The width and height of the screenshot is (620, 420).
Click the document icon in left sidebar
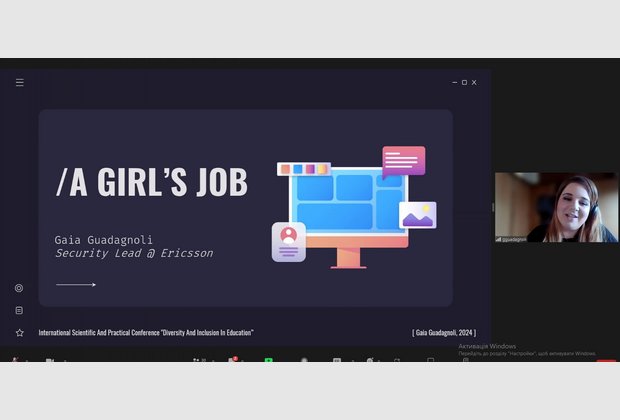click(19, 310)
